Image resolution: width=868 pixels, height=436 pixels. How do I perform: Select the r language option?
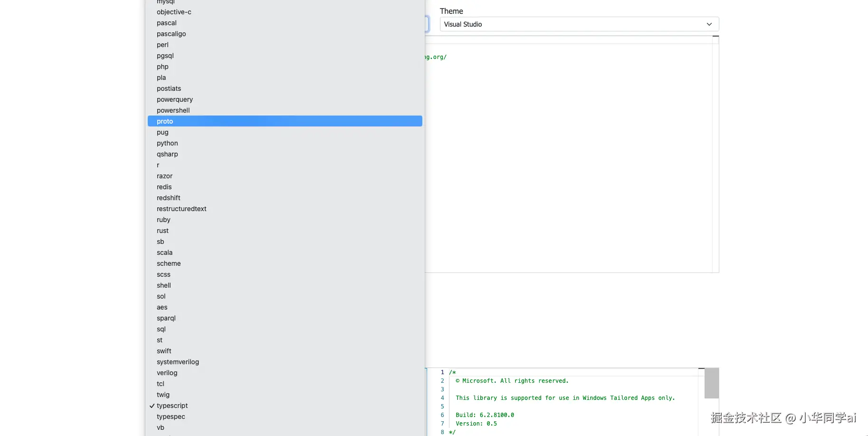pyautogui.click(x=285, y=165)
